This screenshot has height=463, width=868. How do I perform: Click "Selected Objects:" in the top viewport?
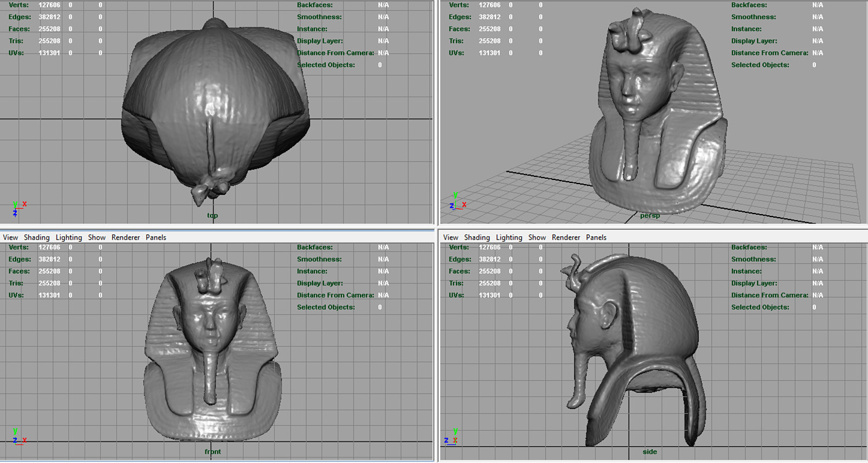[326, 65]
